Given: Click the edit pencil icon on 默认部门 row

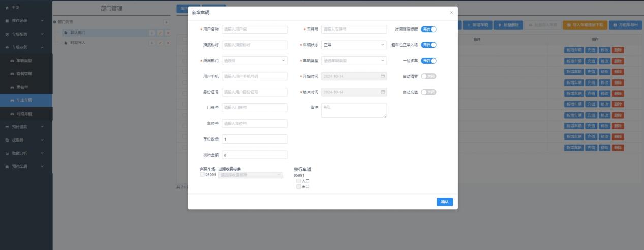Looking at the screenshot, I should (x=160, y=33).
